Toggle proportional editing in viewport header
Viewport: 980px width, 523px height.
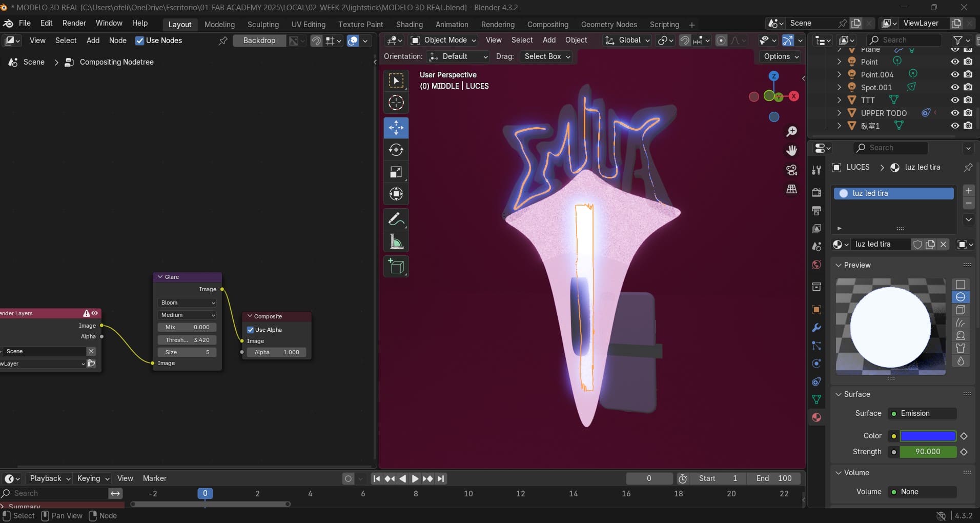click(x=721, y=40)
